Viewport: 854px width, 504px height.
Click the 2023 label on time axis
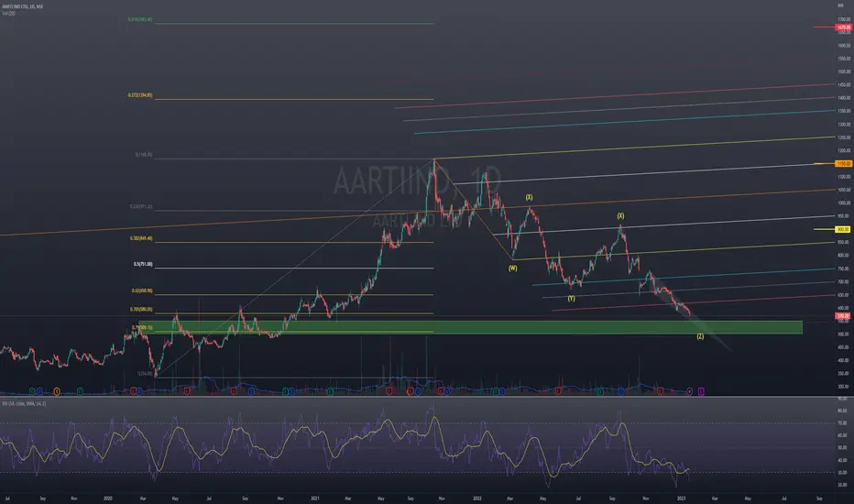(x=681, y=499)
